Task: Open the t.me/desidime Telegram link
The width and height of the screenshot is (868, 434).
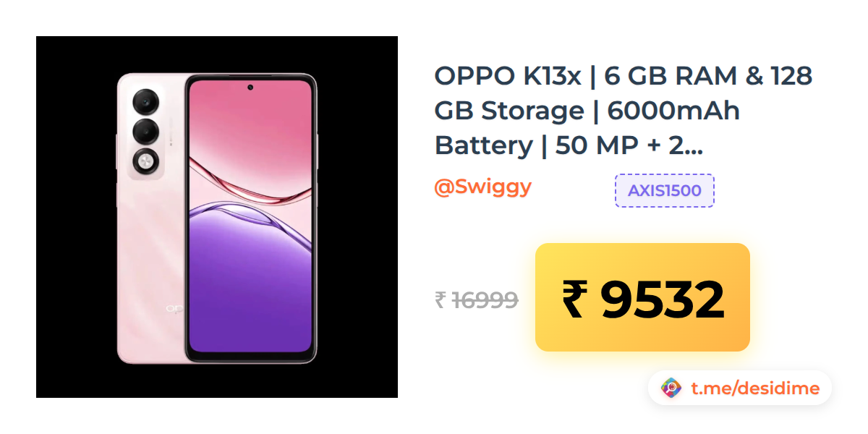Action: [754, 388]
